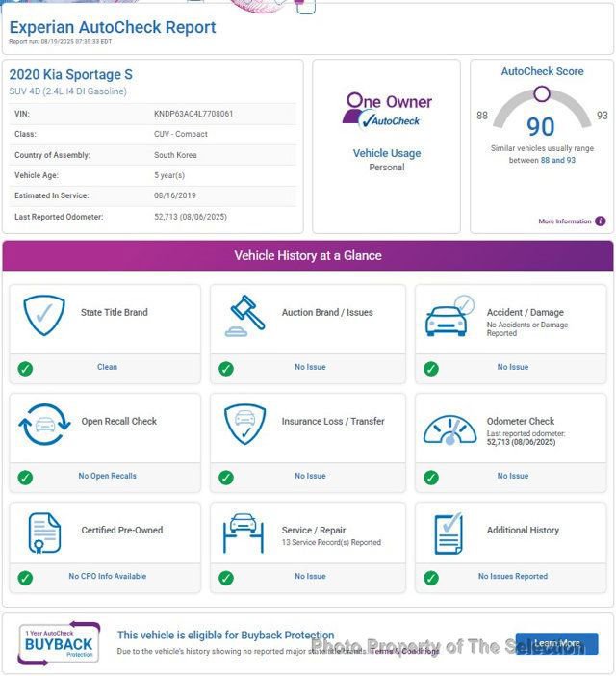
Task: Click the green check beside No Open Recalls
Action: [25, 477]
